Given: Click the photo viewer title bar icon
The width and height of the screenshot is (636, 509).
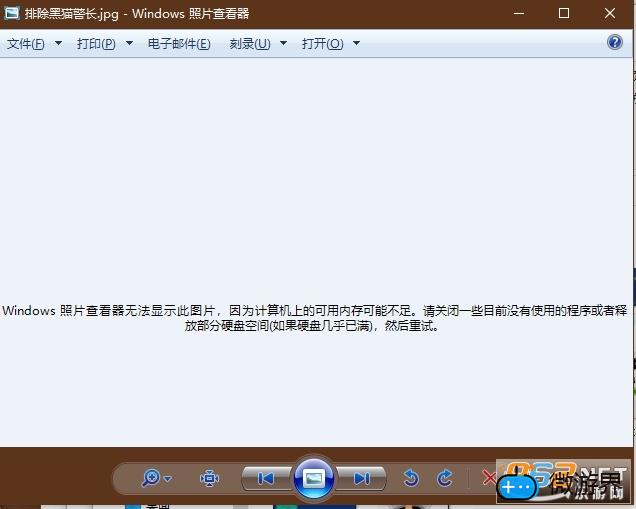Looking at the screenshot, I should [11, 13].
